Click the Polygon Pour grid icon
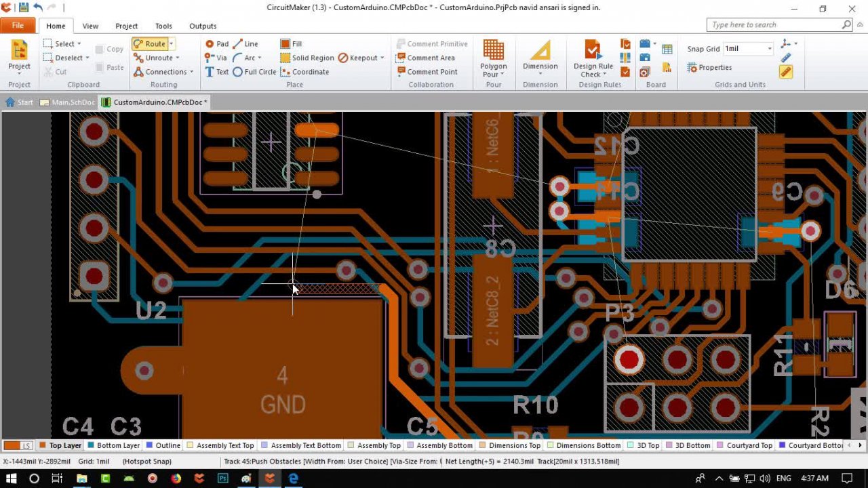The height and width of the screenshot is (488, 868). (x=494, y=49)
